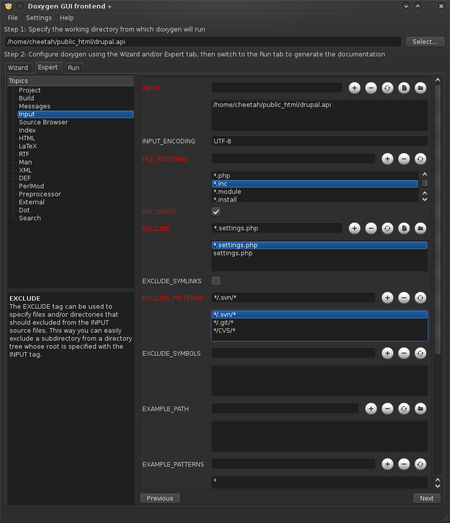Click the EXCLUDE_SYMBOLS update icon

[x=420, y=353]
